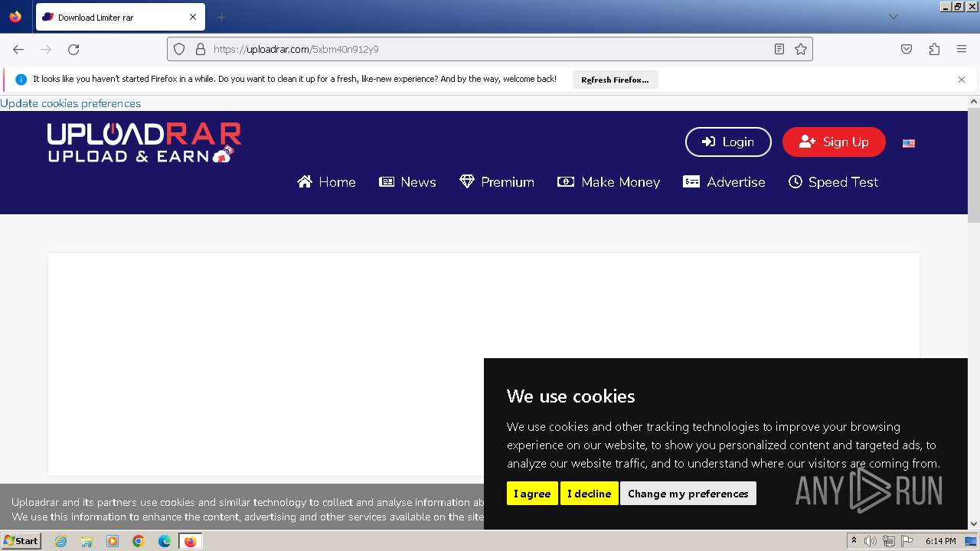Click the taskbar clock showing 6:14 PM
The image size is (980, 551).
click(x=940, y=541)
